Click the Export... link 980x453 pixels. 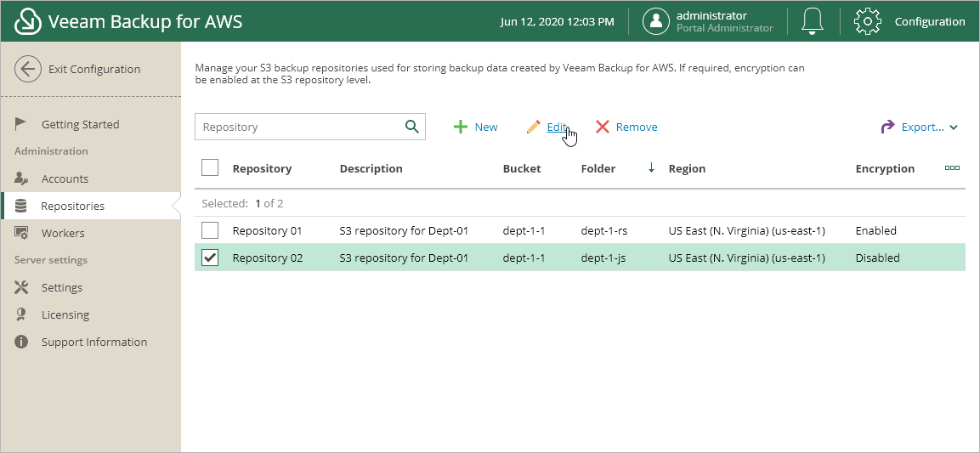[922, 127]
